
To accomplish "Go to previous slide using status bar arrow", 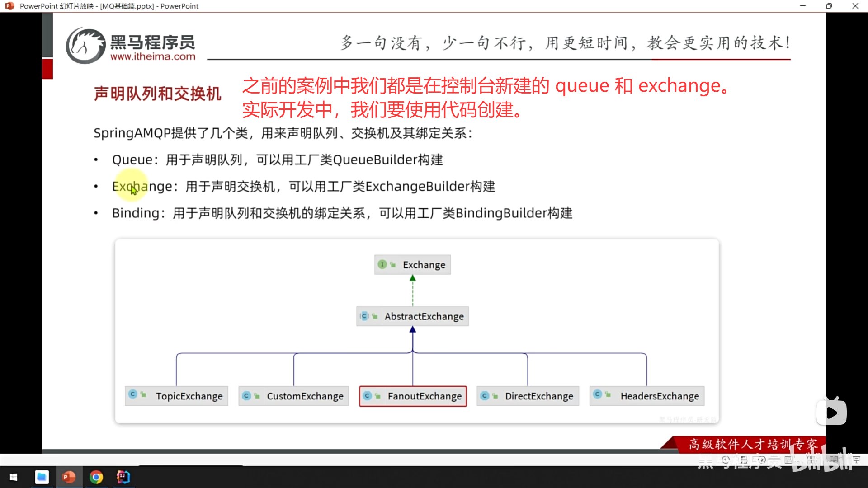I will tap(726, 460).
